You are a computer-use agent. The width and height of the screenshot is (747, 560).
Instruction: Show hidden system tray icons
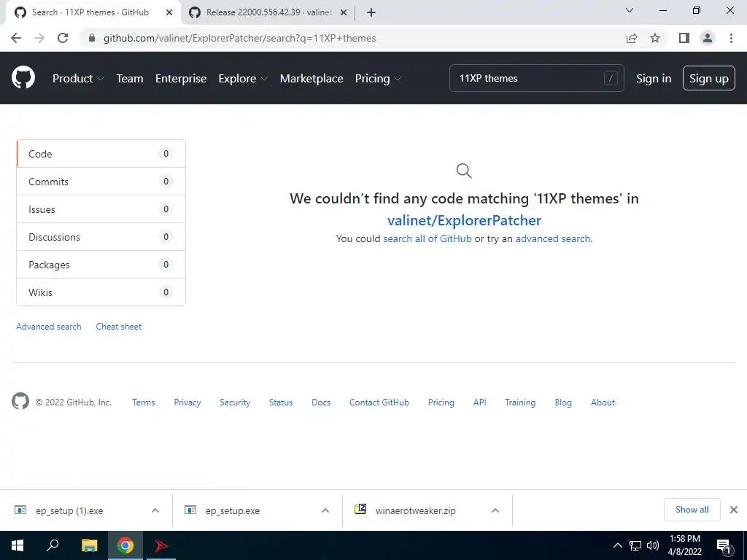click(x=617, y=545)
